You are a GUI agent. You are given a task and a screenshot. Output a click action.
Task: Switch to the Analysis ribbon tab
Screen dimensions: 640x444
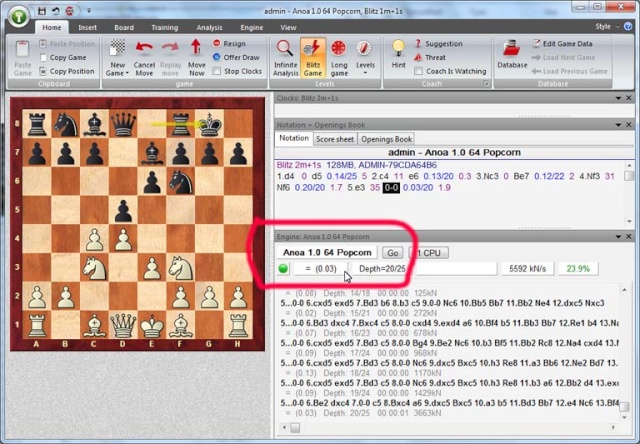[209, 27]
